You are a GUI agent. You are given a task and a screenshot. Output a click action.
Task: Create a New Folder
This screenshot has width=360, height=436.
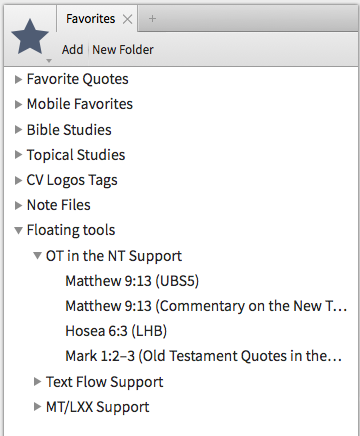[x=123, y=50]
